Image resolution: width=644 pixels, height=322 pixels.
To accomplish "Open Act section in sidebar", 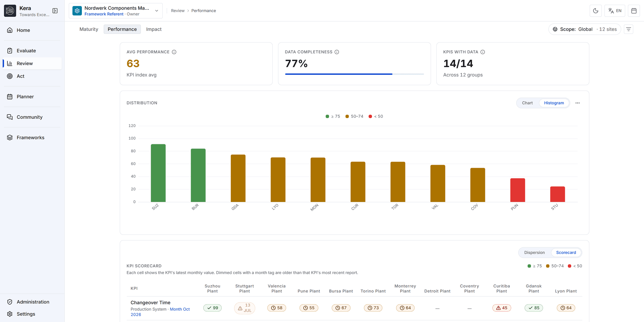I will [x=32, y=76].
